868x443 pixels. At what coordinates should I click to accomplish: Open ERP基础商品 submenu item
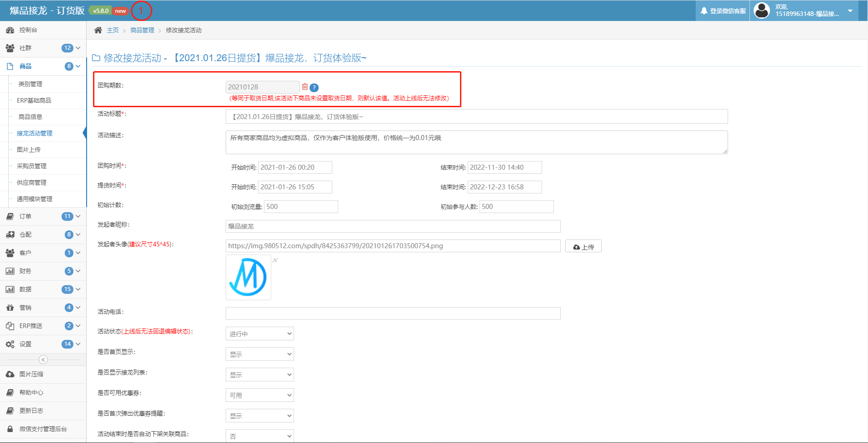34,100
